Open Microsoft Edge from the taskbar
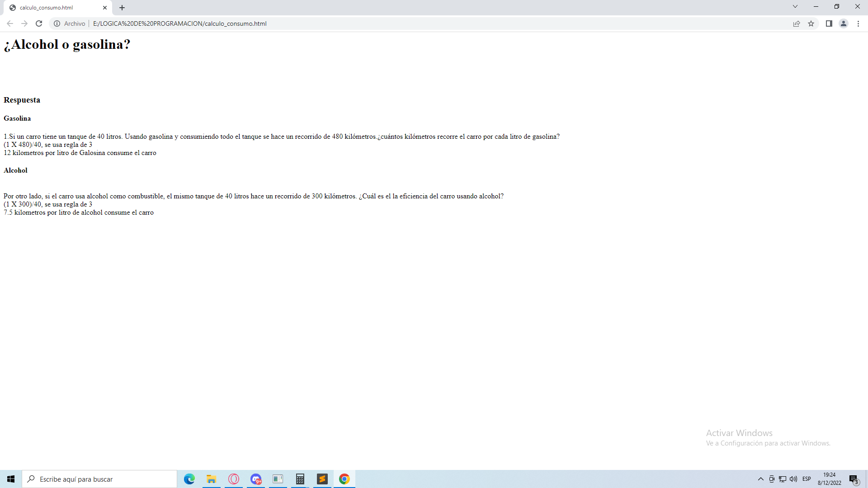868x488 pixels. click(x=189, y=479)
